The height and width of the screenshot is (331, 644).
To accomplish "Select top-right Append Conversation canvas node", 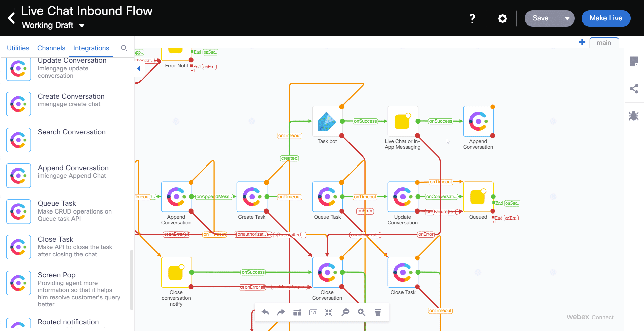I will point(478,121).
